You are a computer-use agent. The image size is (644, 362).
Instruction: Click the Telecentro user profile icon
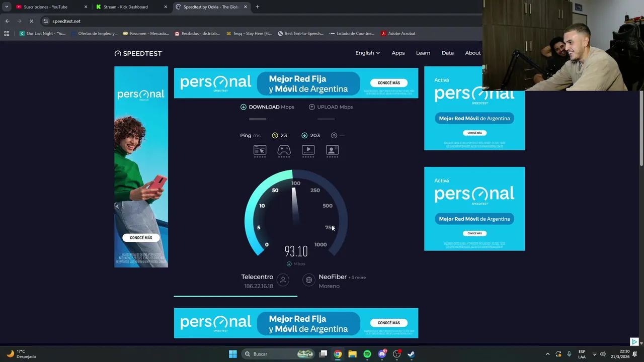click(x=283, y=280)
